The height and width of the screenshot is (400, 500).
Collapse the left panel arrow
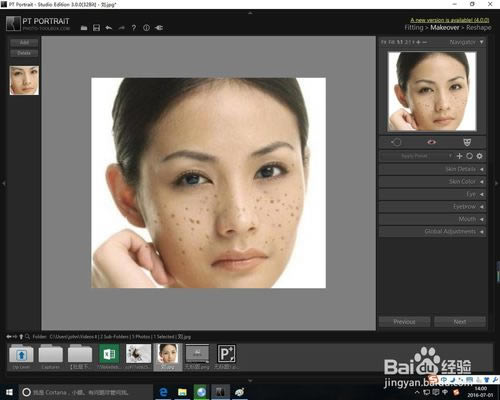(3, 184)
